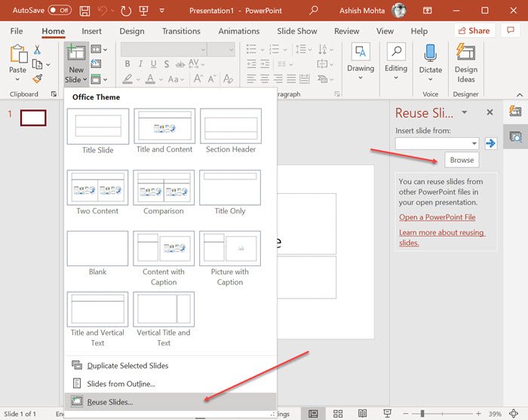Collapse the ribbon with the chevron
The height and width of the screenshot is (420, 528).
pyautogui.click(x=520, y=94)
